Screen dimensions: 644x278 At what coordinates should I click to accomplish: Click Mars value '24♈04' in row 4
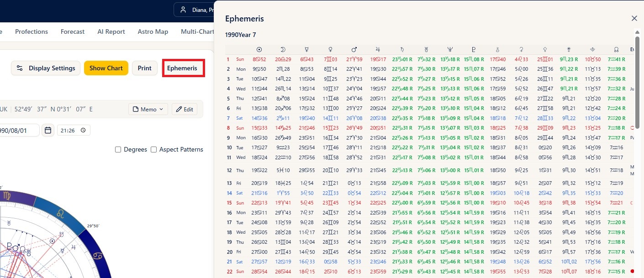coord(354,89)
